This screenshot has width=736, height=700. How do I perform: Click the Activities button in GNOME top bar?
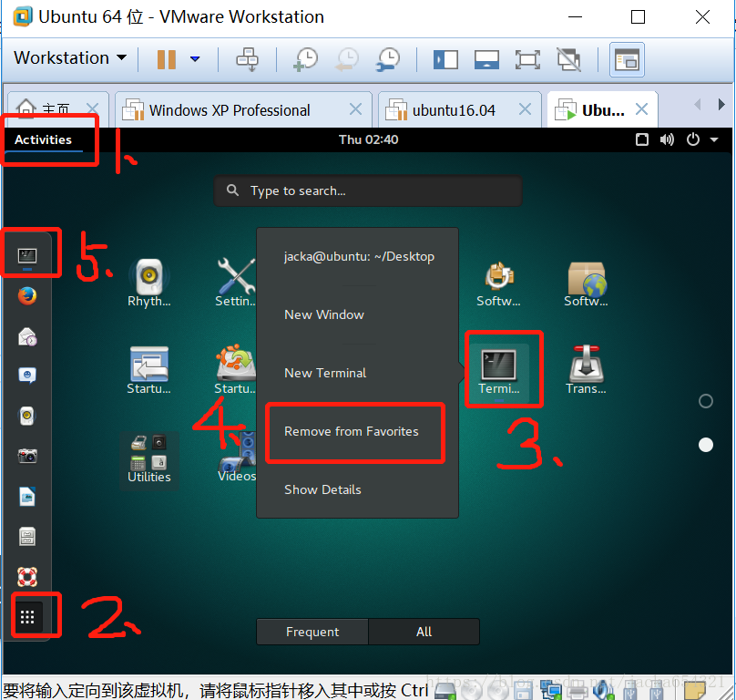(43, 139)
